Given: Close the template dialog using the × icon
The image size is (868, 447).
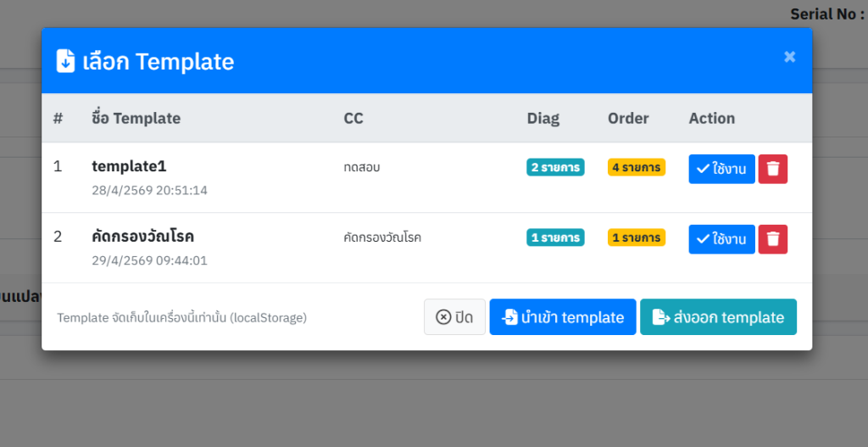Looking at the screenshot, I should 789,57.
